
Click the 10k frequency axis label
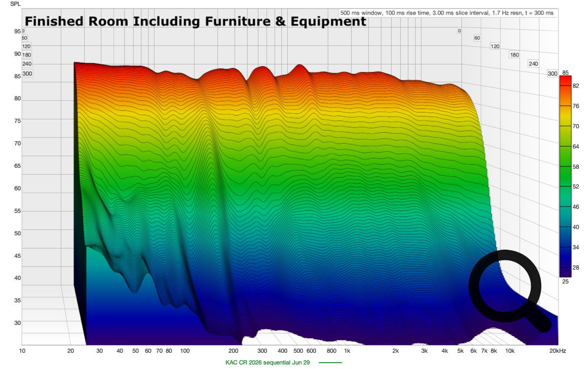509,351
